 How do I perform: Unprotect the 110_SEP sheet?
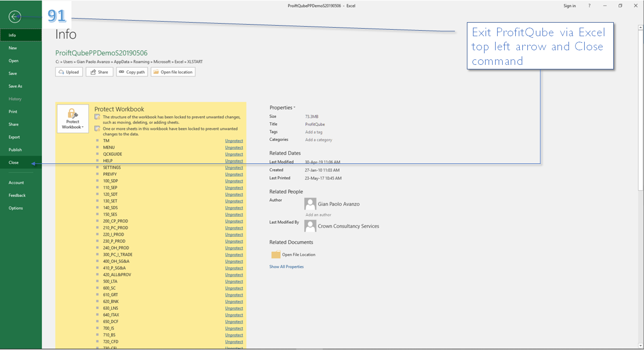coord(234,188)
